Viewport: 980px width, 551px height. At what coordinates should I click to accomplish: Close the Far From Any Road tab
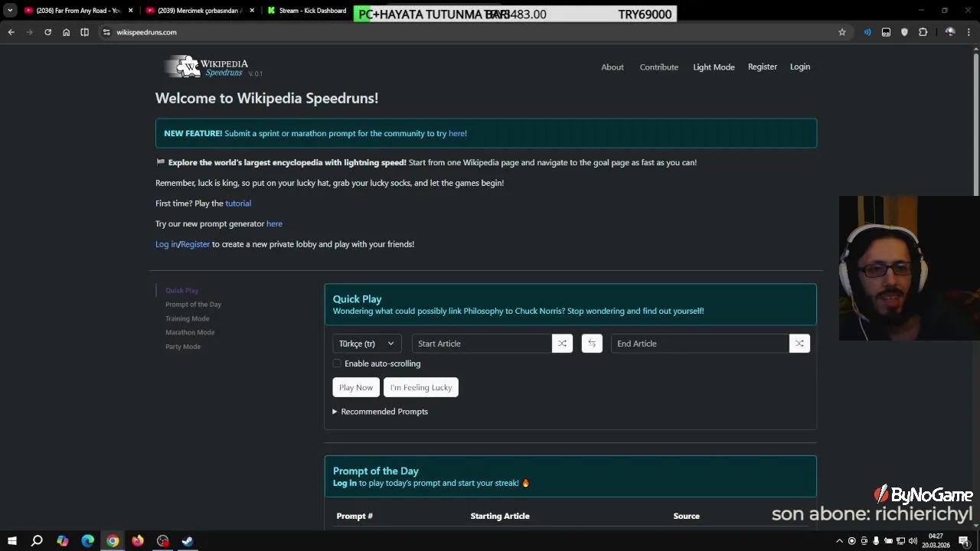[131, 11]
